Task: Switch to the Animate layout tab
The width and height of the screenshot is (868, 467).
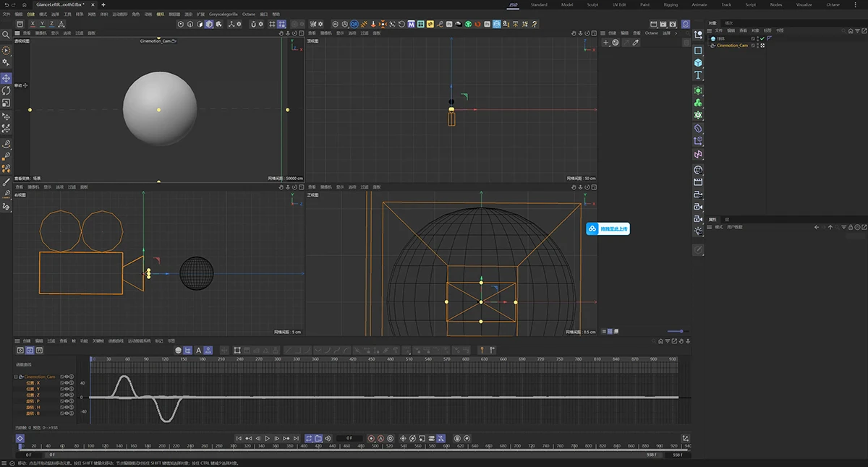Action: (699, 4)
